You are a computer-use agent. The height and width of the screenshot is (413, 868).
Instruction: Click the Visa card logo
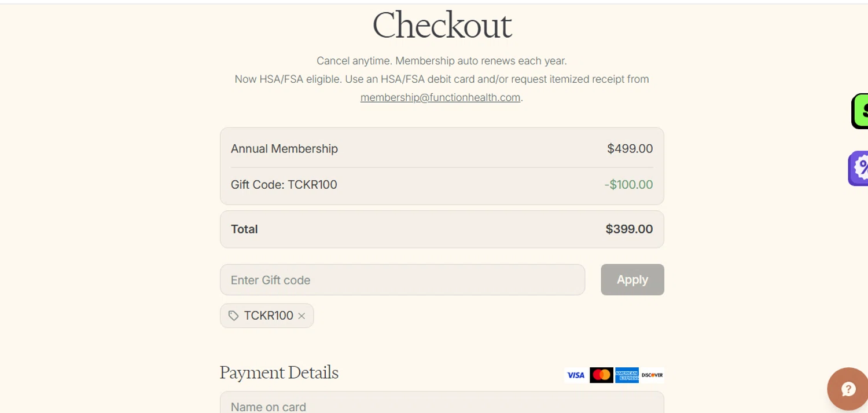point(576,375)
